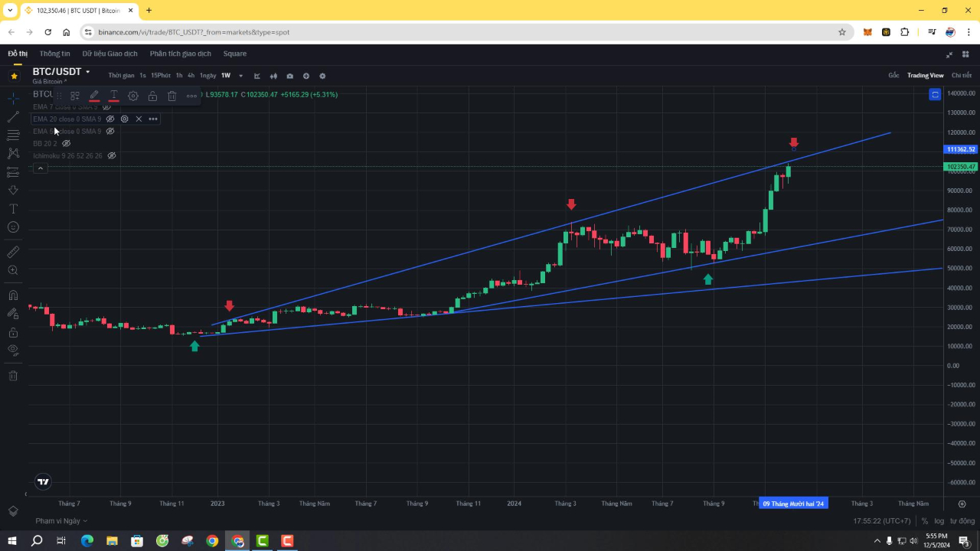Collapse the indicator legend with the chevron
Screen dimensions: 980x551
40,168
